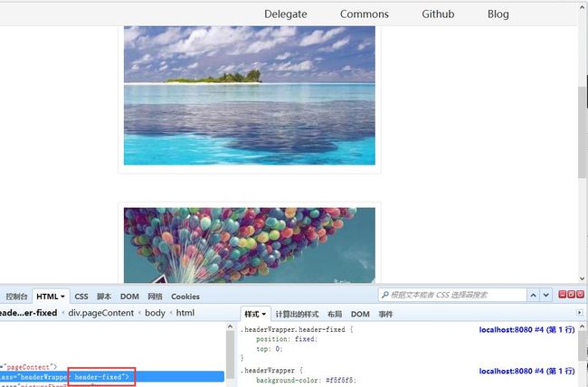
Task: Click the tropical island photo
Action: tap(250, 95)
